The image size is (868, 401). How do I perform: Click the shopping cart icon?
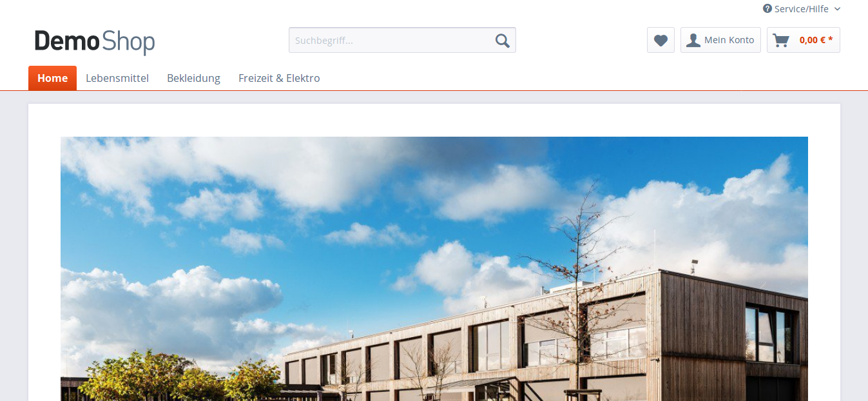pos(781,40)
